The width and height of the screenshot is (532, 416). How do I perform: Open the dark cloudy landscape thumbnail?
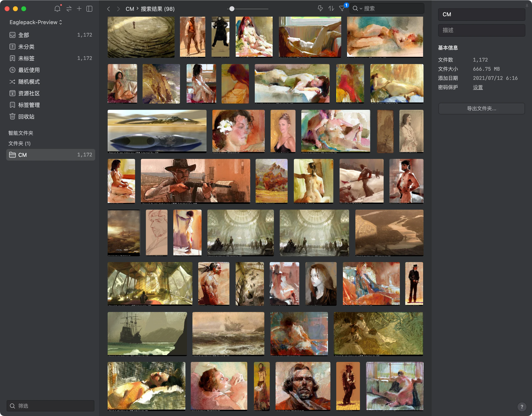124,233
